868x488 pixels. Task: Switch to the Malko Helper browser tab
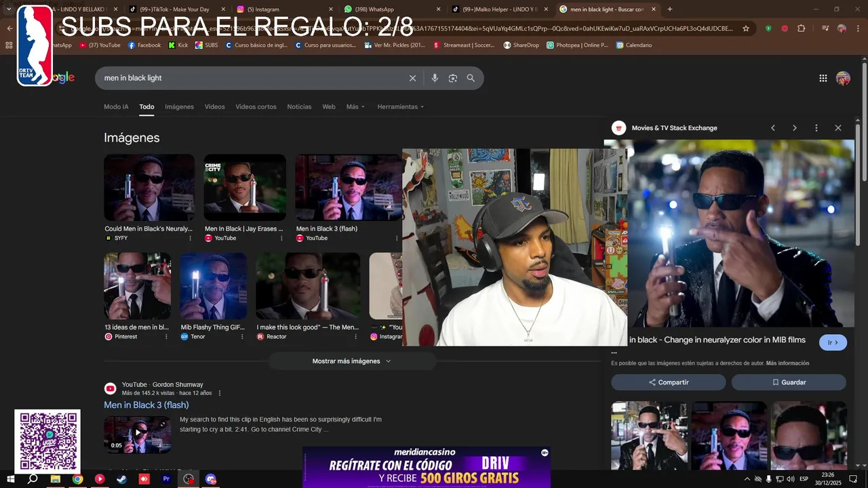click(x=498, y=9)
